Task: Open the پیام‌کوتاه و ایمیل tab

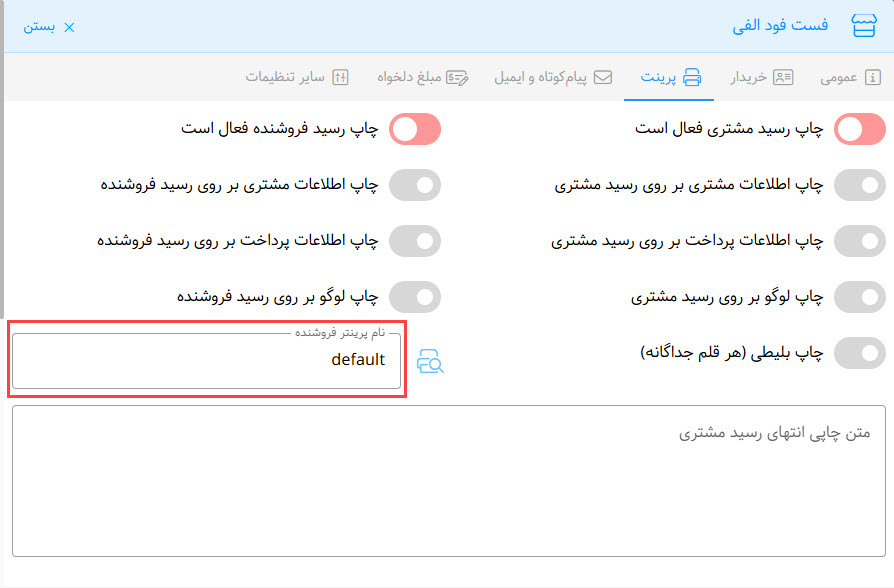Action: 553,77
